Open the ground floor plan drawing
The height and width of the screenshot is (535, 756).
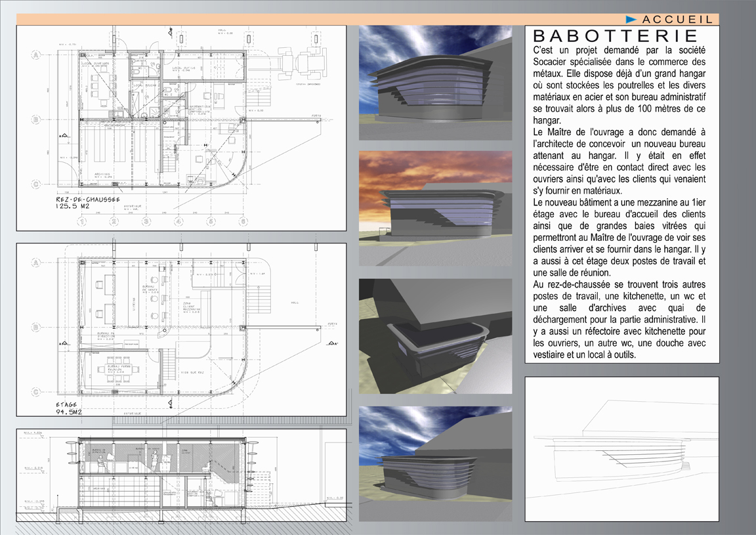[181, 128]
